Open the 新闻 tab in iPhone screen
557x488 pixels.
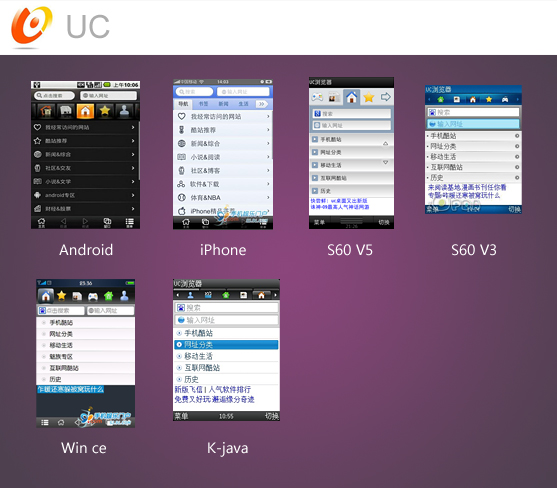(x=223, y=104)
